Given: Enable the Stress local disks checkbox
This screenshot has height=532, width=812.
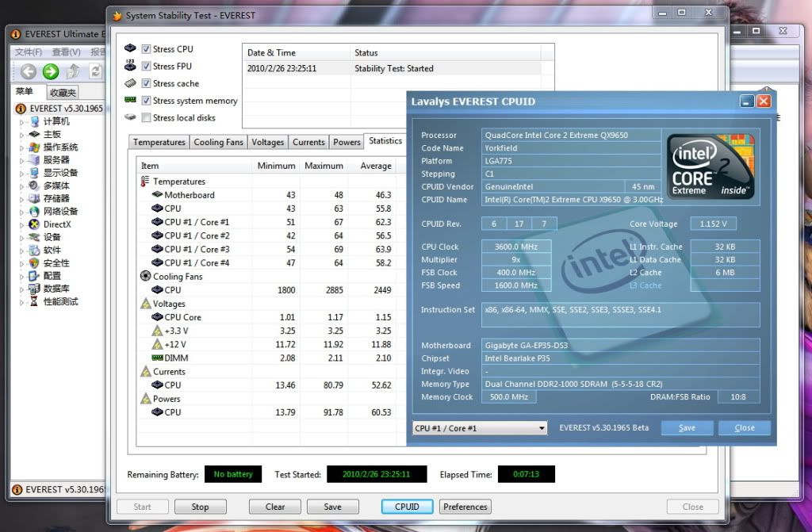Looking at the screenshot, I should point(146,118).
